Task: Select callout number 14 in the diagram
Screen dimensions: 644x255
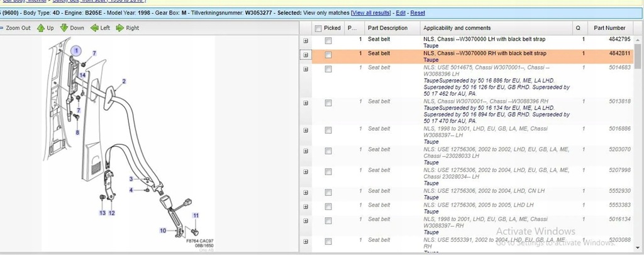Action: pyautogui.click(x=82, y=76)
